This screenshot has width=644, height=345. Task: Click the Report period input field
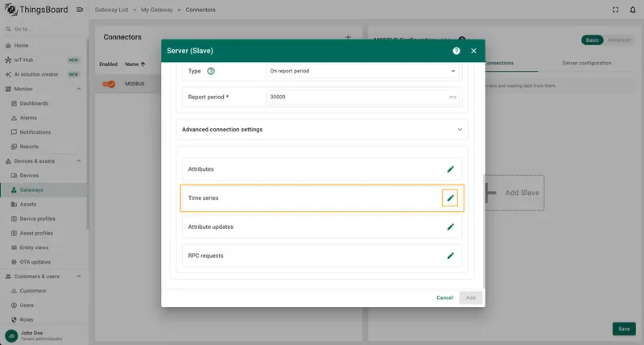[x=362, y=97]
